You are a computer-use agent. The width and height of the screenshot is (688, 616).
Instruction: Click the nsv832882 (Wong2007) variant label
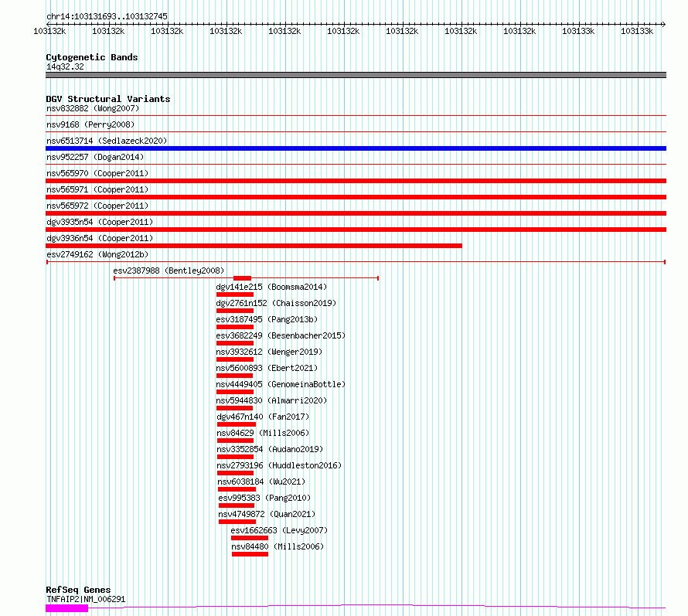(93, 108)
